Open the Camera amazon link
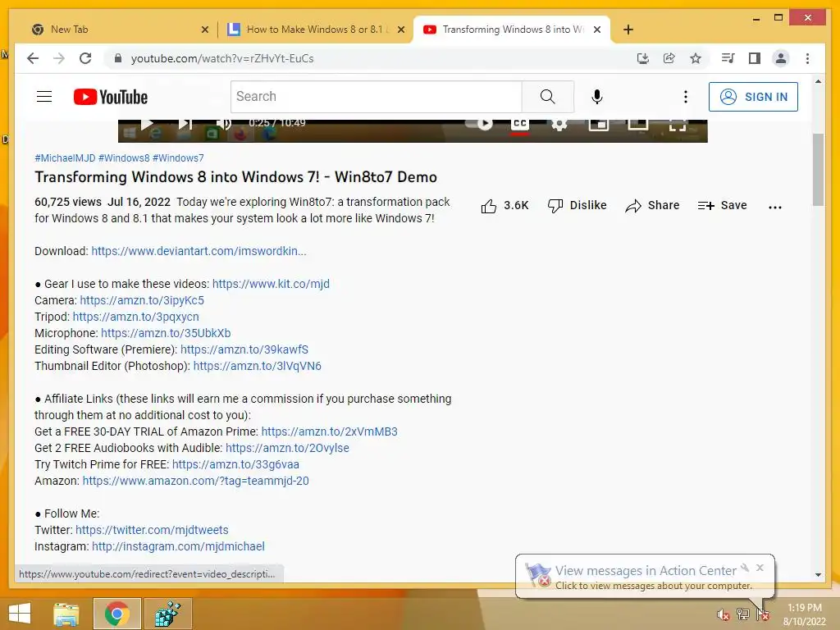 tap(142, 300)
